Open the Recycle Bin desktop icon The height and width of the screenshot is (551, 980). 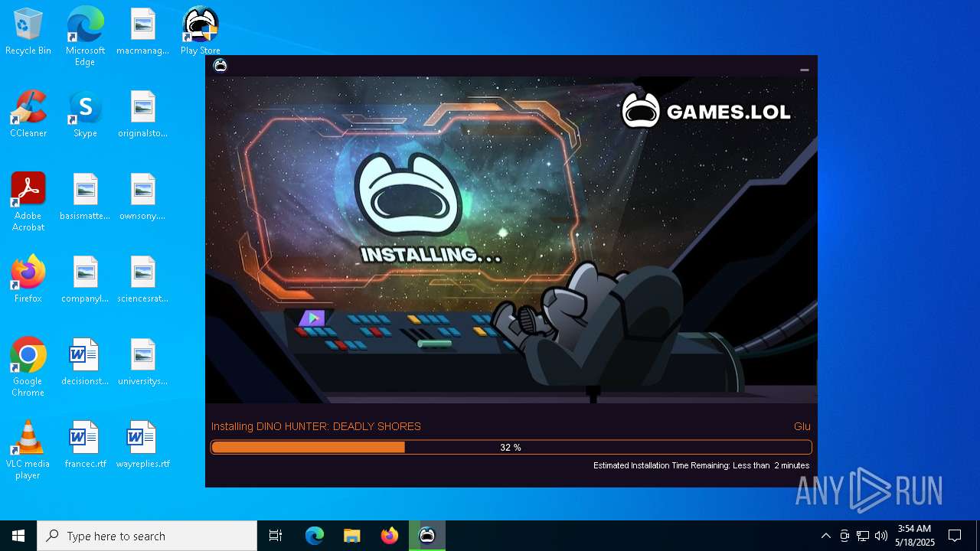point(28,32)
